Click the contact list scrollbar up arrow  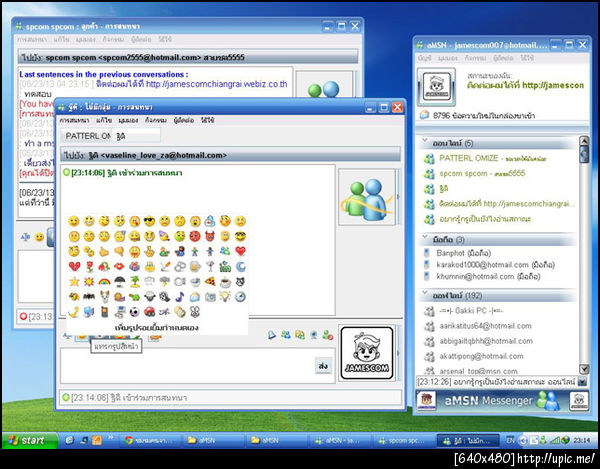point(584,140)
